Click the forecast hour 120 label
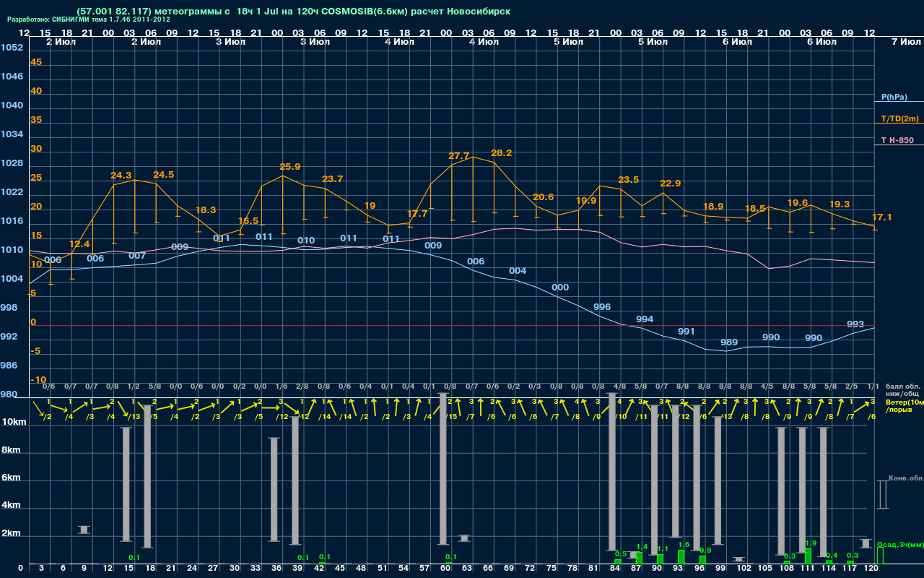Screen dimensions: 924x578 click(x=871, y=569)
